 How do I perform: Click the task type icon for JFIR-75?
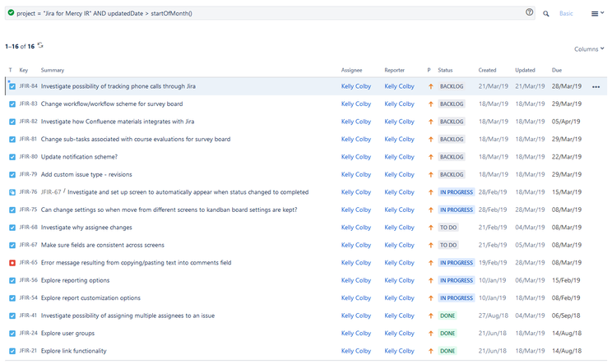click(x=12, y=210)
